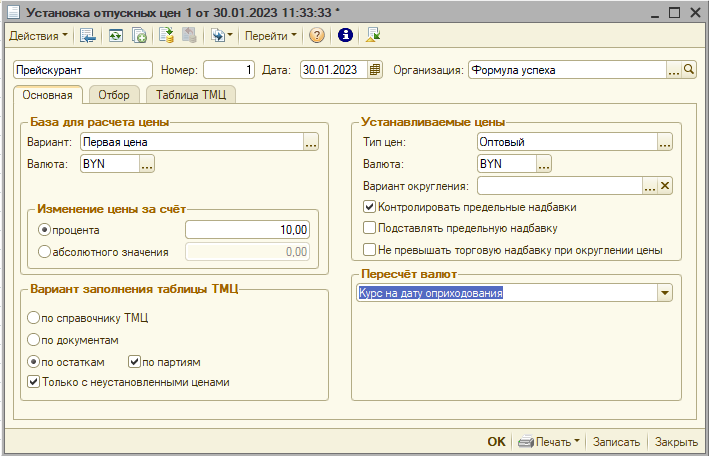Click the blue info icon in toolbar
The image size is (709, 456).
click(346, 35)
